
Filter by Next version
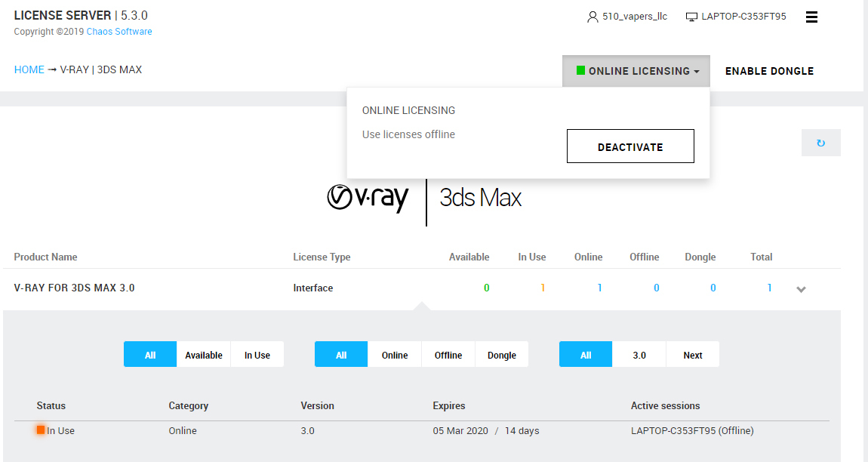(693, 355)
